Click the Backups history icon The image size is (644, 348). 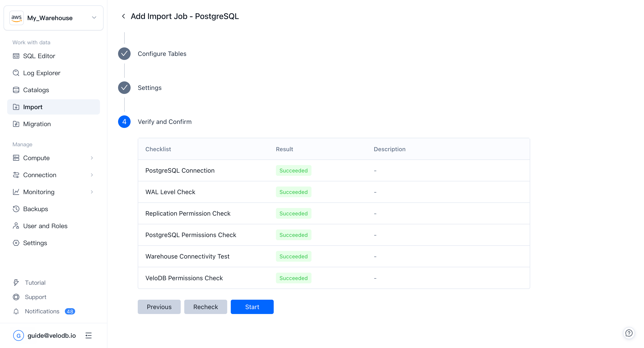click(x=16, y=209)
